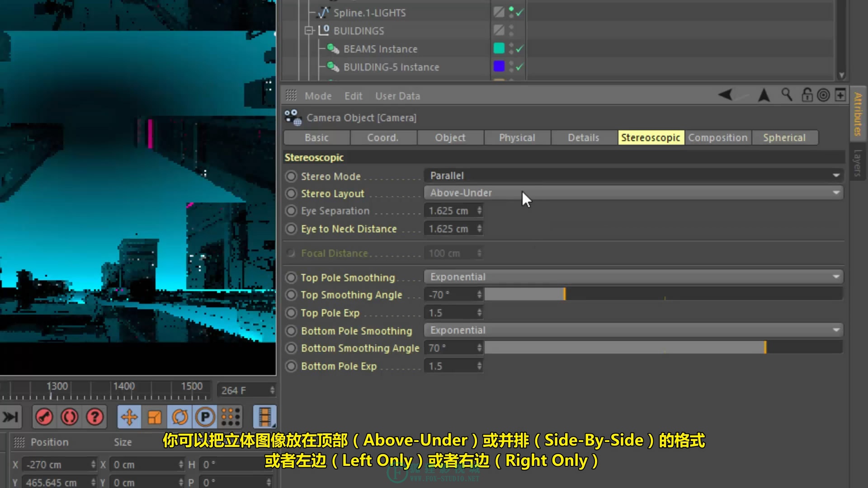Viewport: 868px width, 488px height.
Task: Open Bottom Pole Smoothing Exponential dropdown
Action: point(633,330)
